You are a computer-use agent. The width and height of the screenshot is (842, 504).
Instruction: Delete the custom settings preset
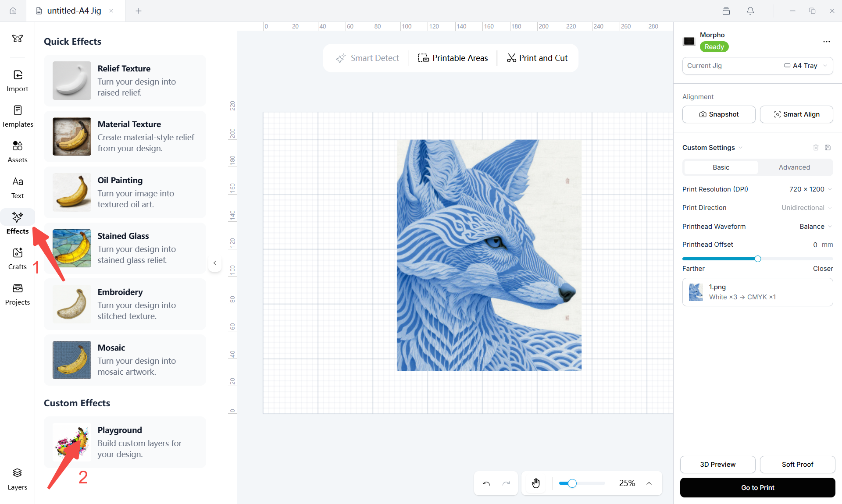click(x=816, y=148)
